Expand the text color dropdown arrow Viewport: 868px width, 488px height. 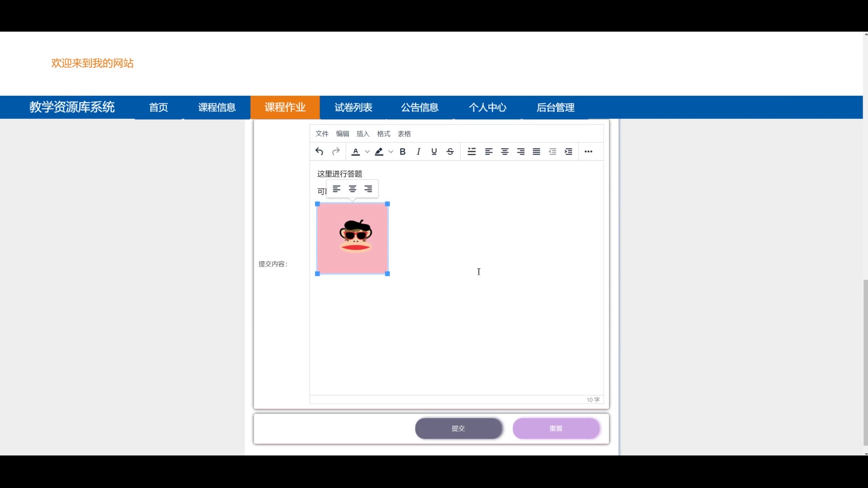point(367,152)
